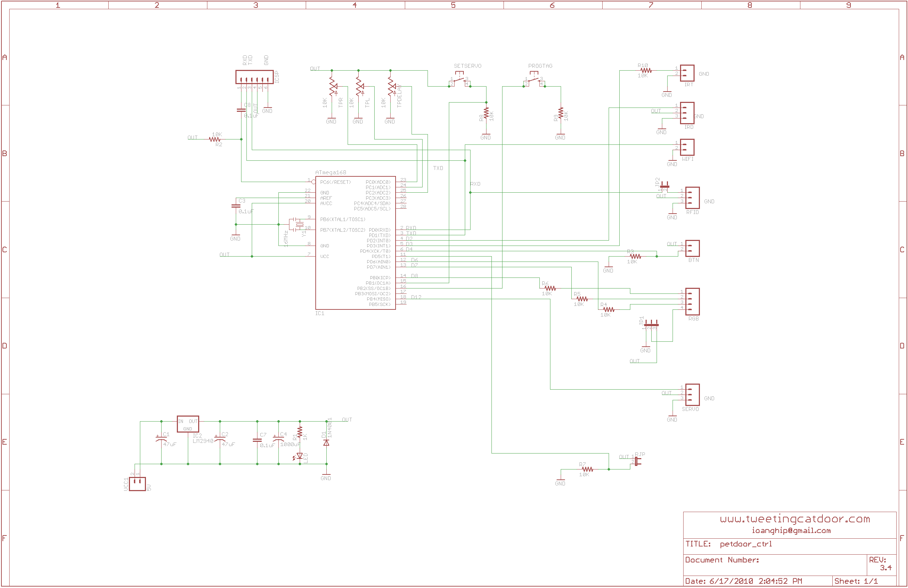The width and height of the screenshot is (908, 588).
Task: Click the ATmega168 IC1 chip body
Action: click(355, 243)
